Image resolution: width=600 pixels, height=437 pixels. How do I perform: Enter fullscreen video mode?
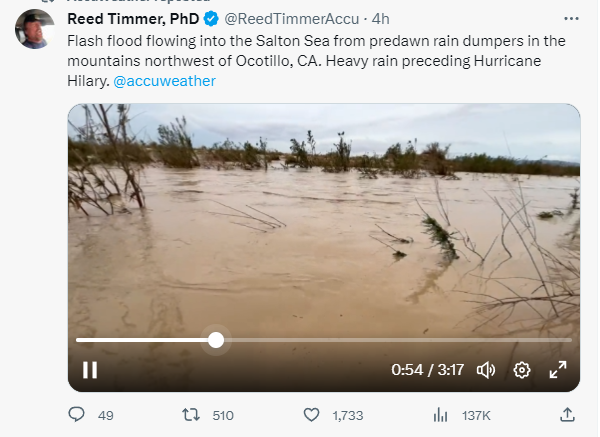coord(558,370)
